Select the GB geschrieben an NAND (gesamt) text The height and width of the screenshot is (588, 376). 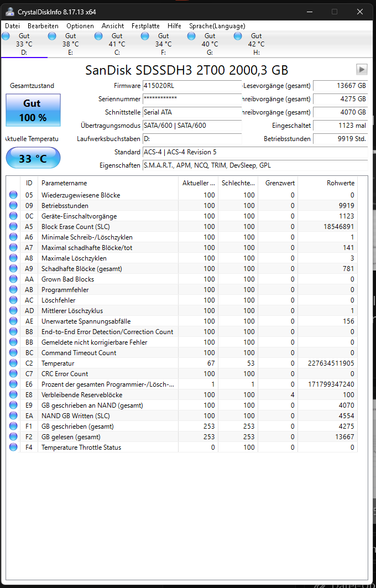tap(92, 405)
